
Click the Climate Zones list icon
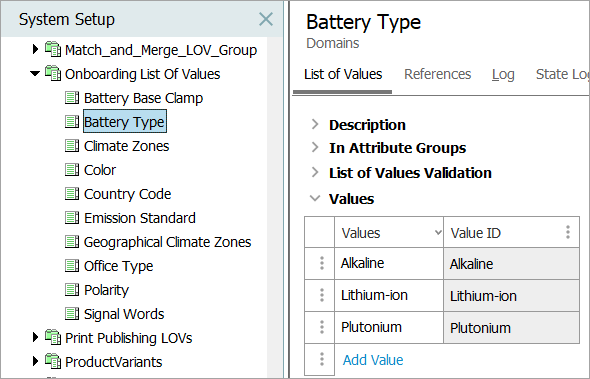coord(72,146)
